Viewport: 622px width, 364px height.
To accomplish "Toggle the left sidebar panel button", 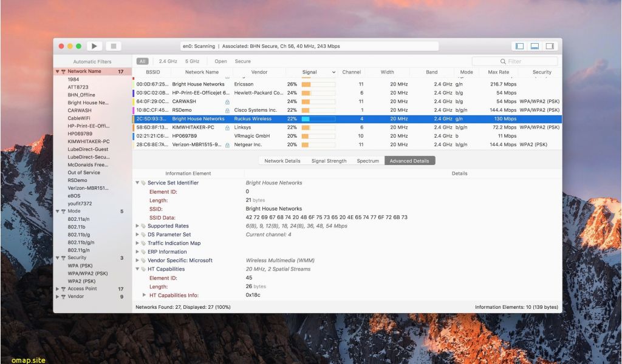I will (520, 46).
